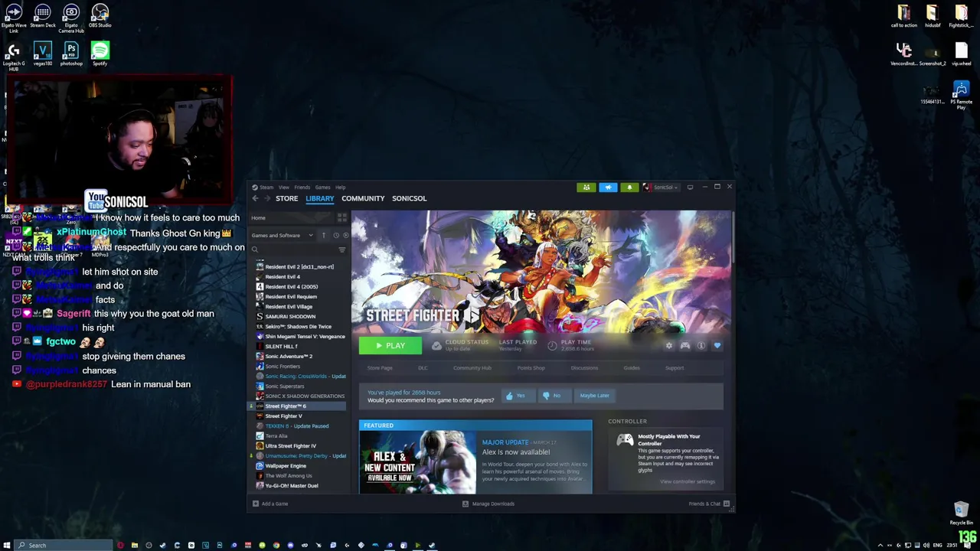Open the Logitech G HUB shortcut
The width and height of the screenshot is (980, 551).
14,57
